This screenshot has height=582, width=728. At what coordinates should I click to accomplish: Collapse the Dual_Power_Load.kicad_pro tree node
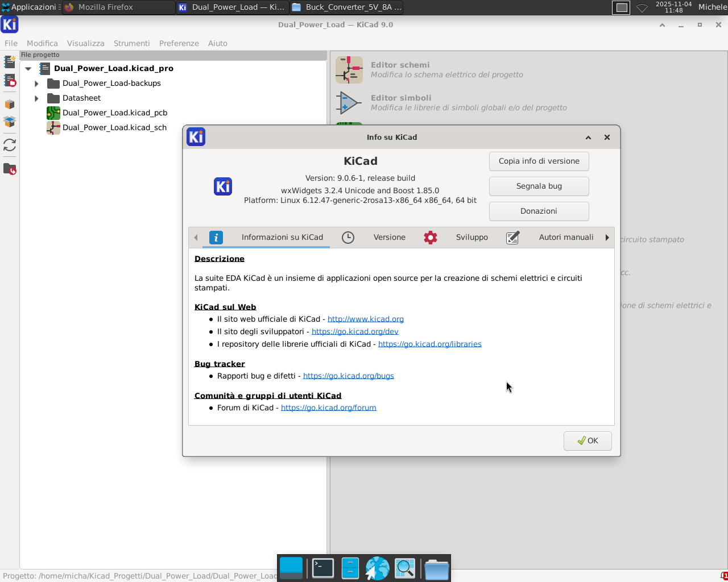pyautogui.click(x=28, y=69)
